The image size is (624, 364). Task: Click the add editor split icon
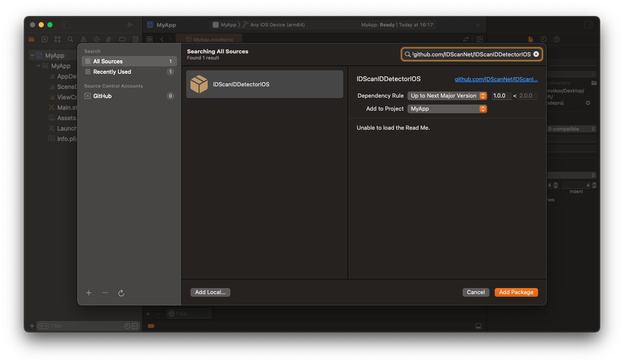pyautogui.click(x=479, y=39)
